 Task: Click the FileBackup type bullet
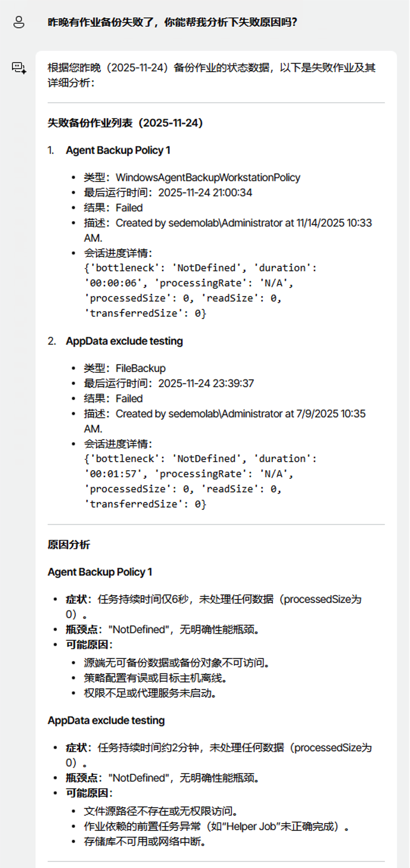140,368
